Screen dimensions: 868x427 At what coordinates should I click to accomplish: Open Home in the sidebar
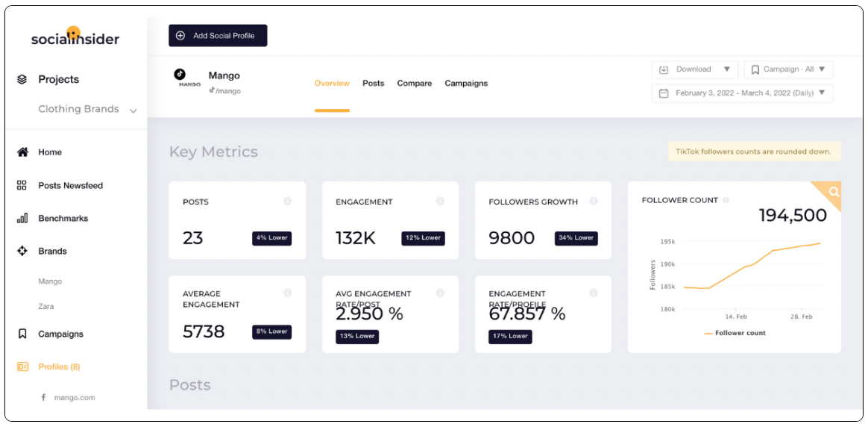click(50, 152)
